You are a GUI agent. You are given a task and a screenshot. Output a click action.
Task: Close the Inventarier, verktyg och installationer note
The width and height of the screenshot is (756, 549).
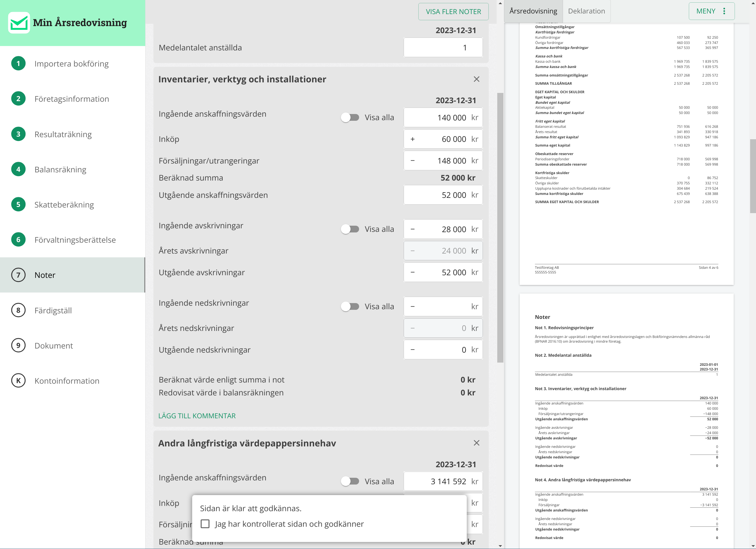click(x=476, y=79)
